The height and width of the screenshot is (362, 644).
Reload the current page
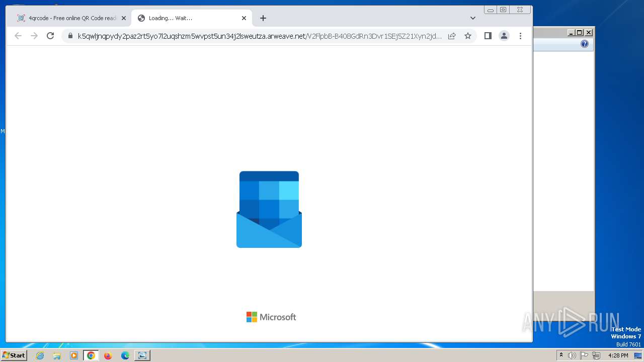pos(50,36)
